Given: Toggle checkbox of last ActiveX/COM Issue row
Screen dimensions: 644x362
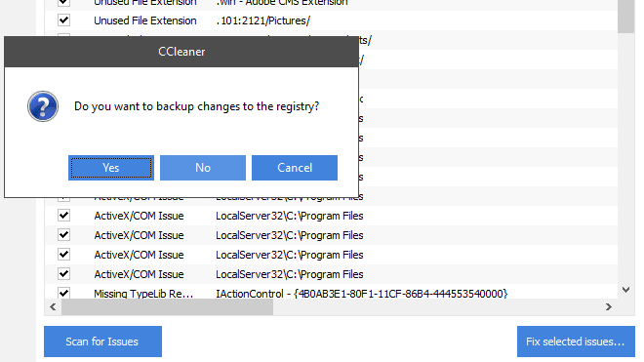Looking at the screenshot, I should (x=63, y=274).
